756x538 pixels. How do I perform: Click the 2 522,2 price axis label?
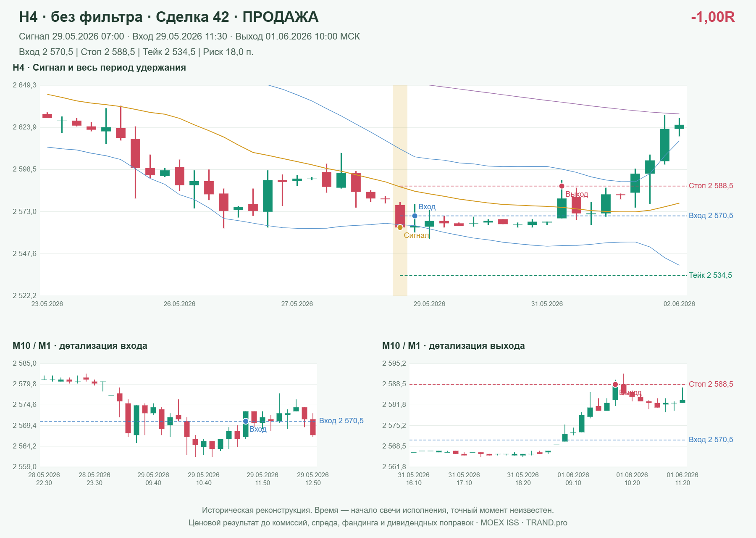pos(24,296)
